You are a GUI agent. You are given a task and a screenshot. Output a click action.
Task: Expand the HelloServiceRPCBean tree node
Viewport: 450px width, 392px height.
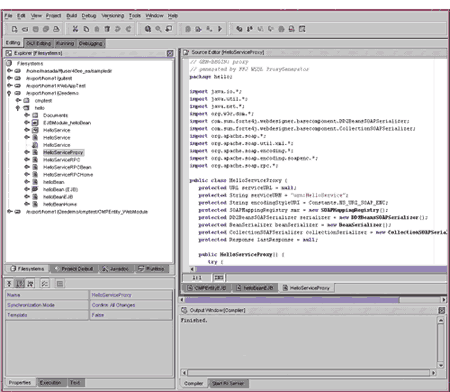[x=27, y=167]
